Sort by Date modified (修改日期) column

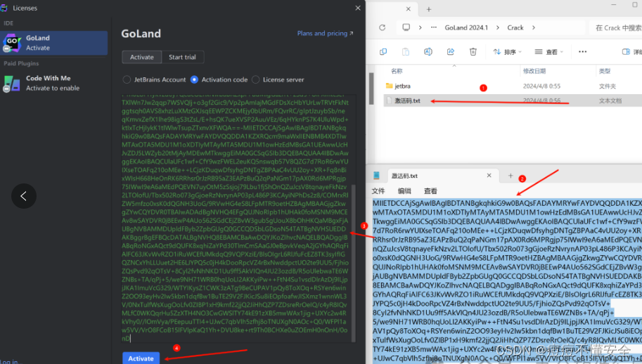(534, 71)
